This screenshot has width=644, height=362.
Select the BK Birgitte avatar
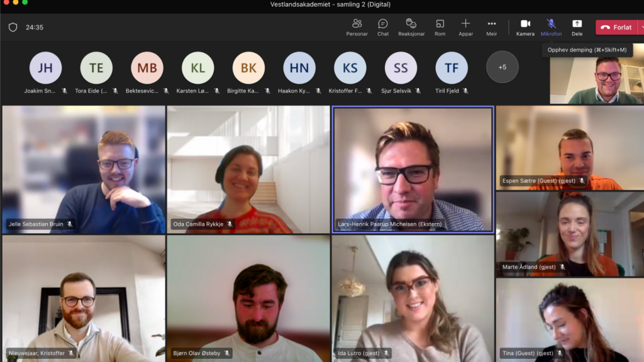click(x=248, y=68)
